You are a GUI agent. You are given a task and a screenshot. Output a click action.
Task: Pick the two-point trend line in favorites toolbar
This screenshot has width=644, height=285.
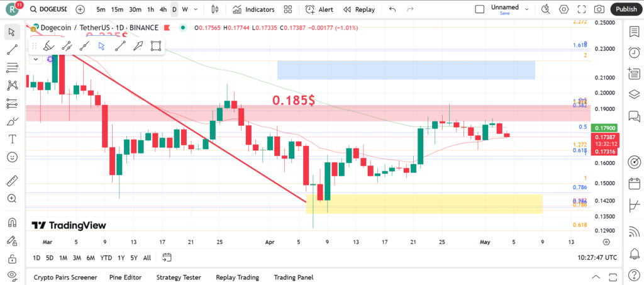point(120,46)
